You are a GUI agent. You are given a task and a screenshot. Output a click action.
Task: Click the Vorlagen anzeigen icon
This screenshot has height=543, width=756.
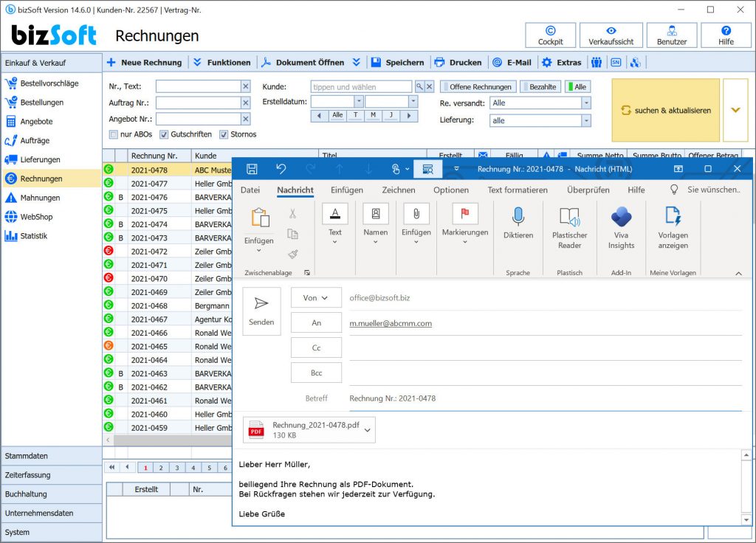coord(673,218)
